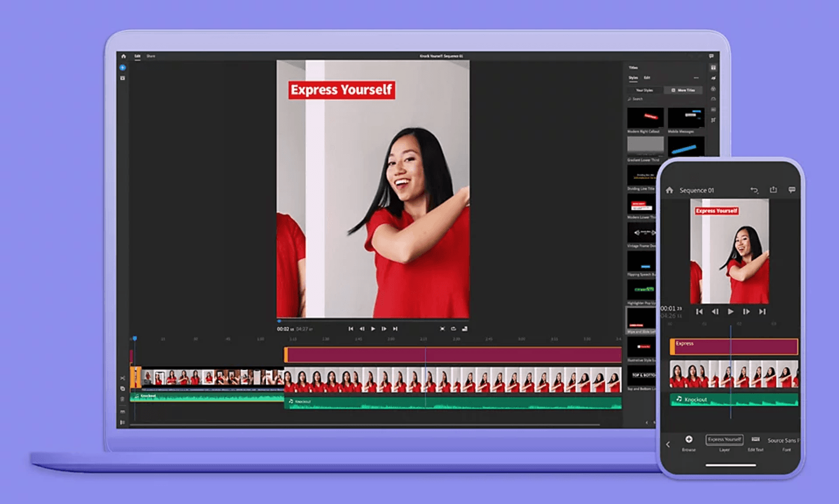Toggle loop playback on laptop

pyautogui.click(x=454, y=328)
